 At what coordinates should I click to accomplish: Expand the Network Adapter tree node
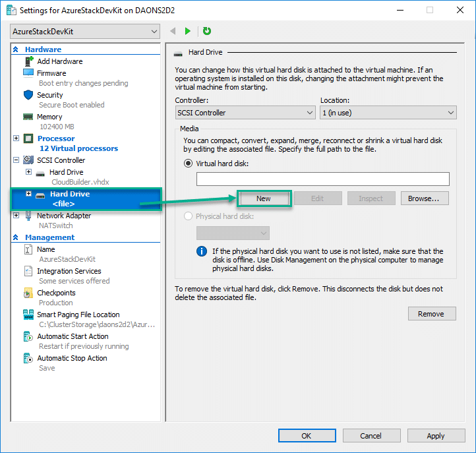pyautogui.click(x=16, y=215)
